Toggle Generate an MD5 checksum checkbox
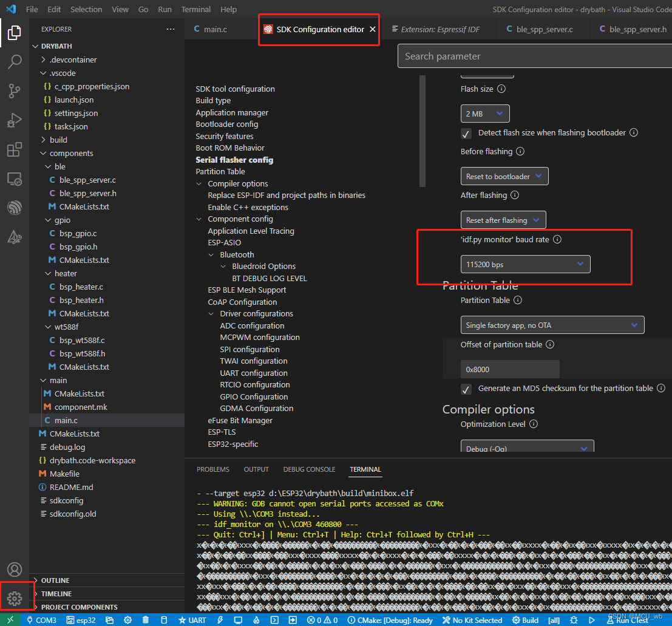Viewport: 672px width, 626px height. point(466,389)
